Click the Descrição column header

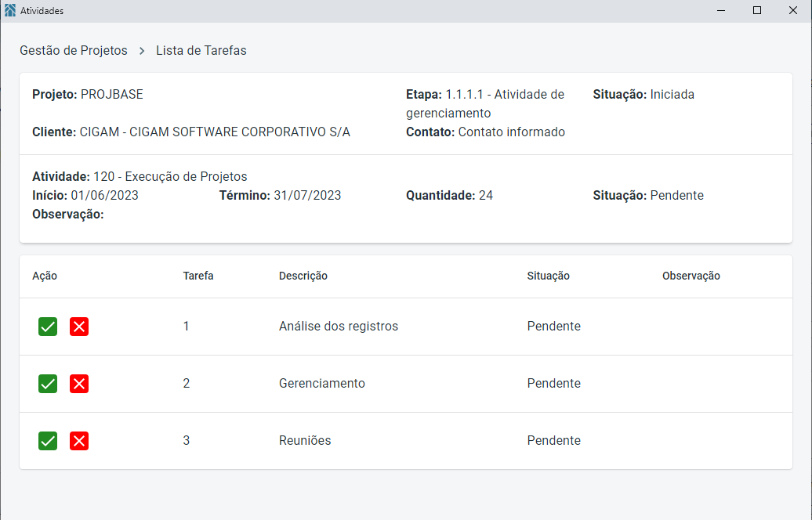(x=303, y=276)
